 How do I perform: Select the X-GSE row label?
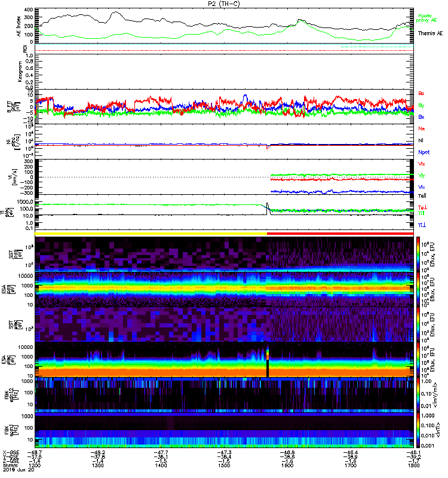pyautogui.click(x=11, y=453)
